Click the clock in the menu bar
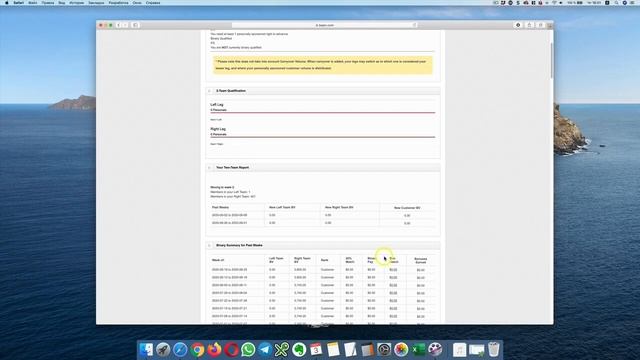 (594, 3)
